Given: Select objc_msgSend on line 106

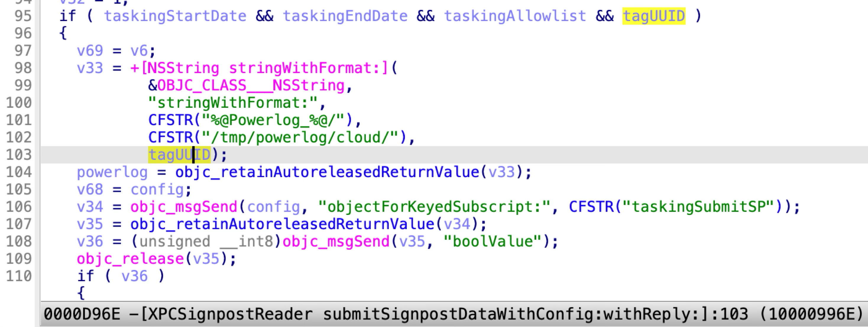Looking at the screenshot, I should click(184, 207).
